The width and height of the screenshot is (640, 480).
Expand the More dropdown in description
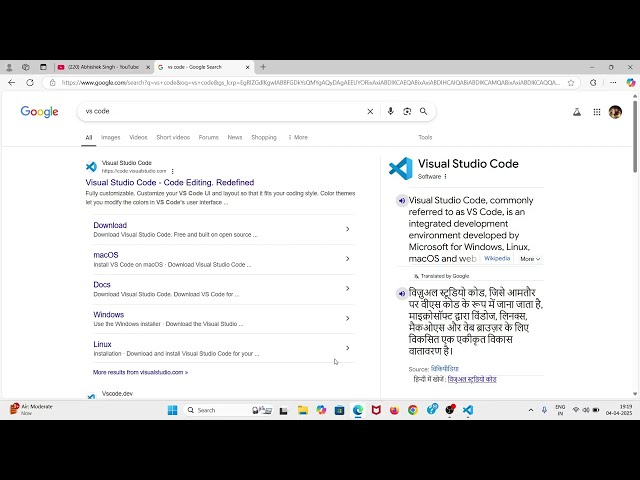coord(530,259)
